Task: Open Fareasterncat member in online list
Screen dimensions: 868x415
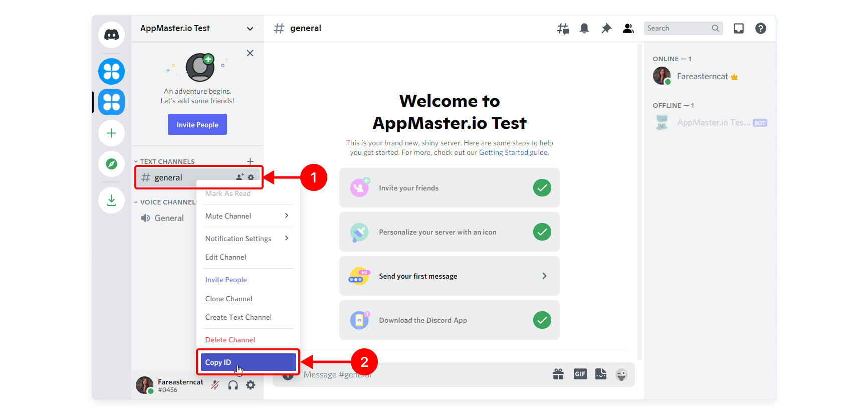Action: 710,76
